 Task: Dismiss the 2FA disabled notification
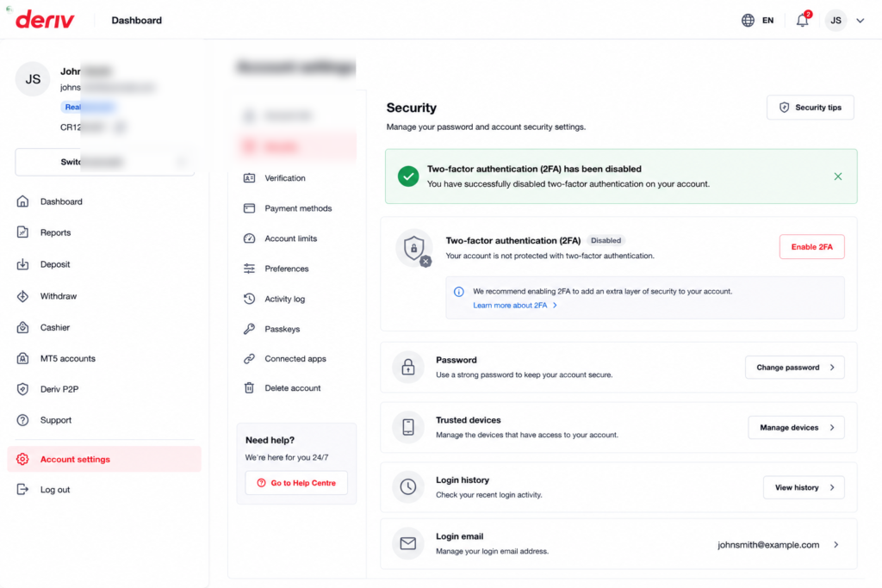[837, 176]
